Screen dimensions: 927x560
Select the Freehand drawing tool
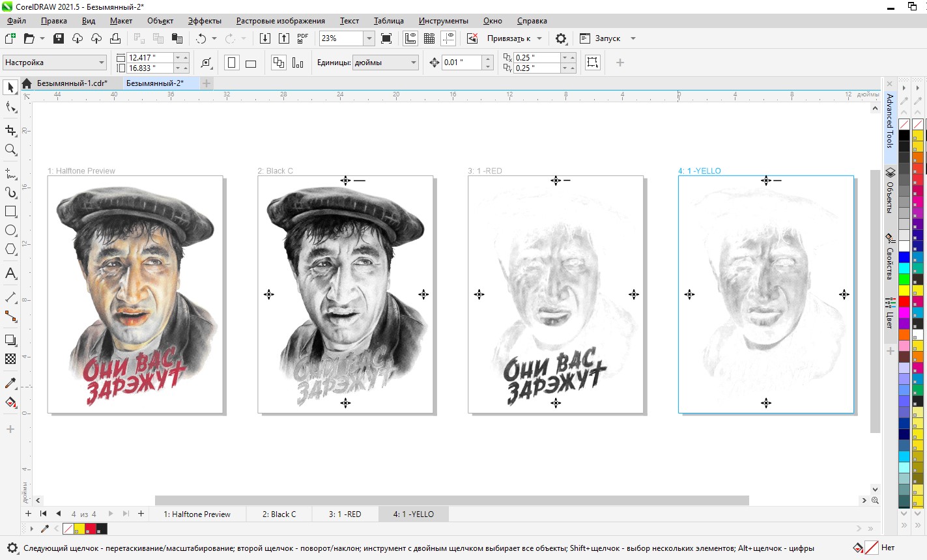click(10, 174)
